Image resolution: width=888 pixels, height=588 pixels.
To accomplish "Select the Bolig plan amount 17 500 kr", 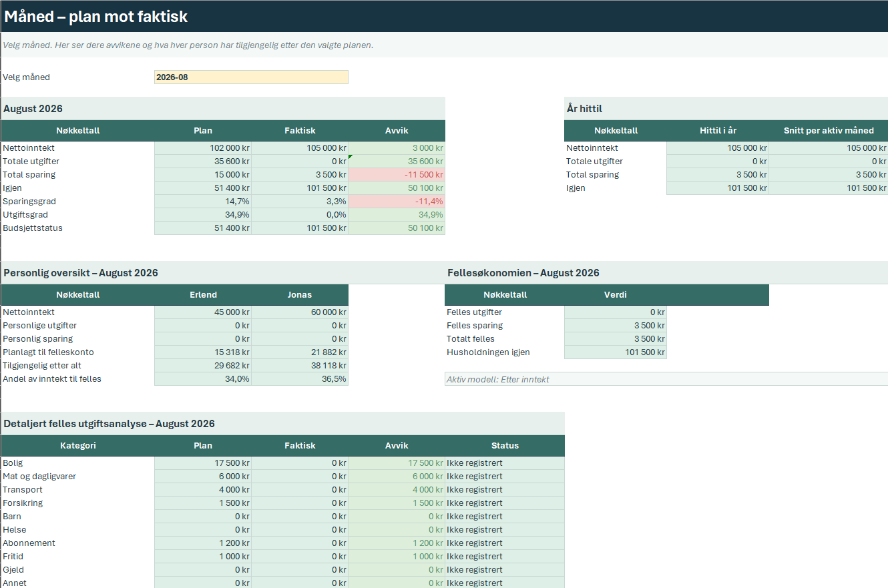I will (x=203, y=463).
